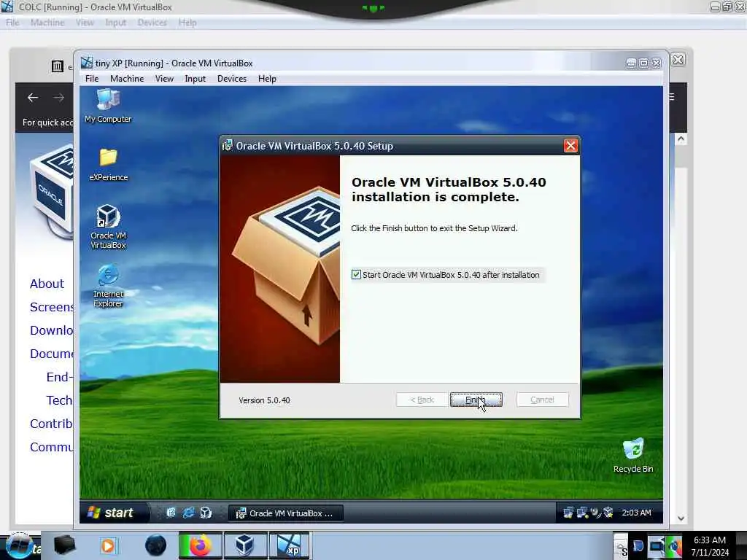Open the Input menu of tiny XP window
This screenshot has width=747, height=560.
[x=196, y=79]
